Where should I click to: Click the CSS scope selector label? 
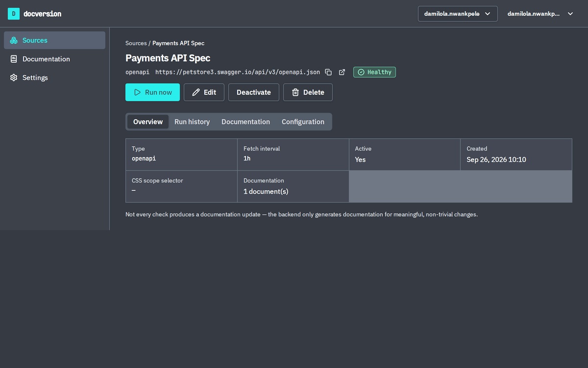pyautogui.click(x=157, y=181)
